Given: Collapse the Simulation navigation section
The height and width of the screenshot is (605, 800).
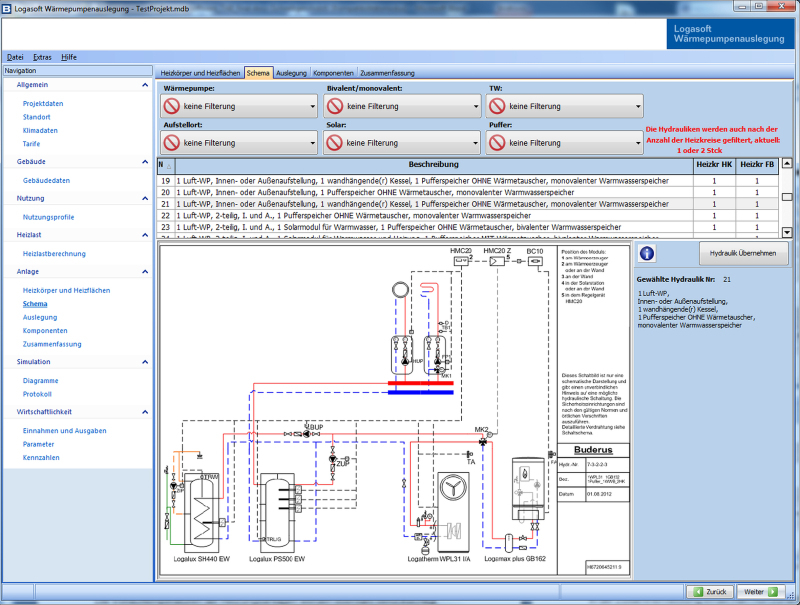Looking at the screenshot, I should (x=145, y=362).
